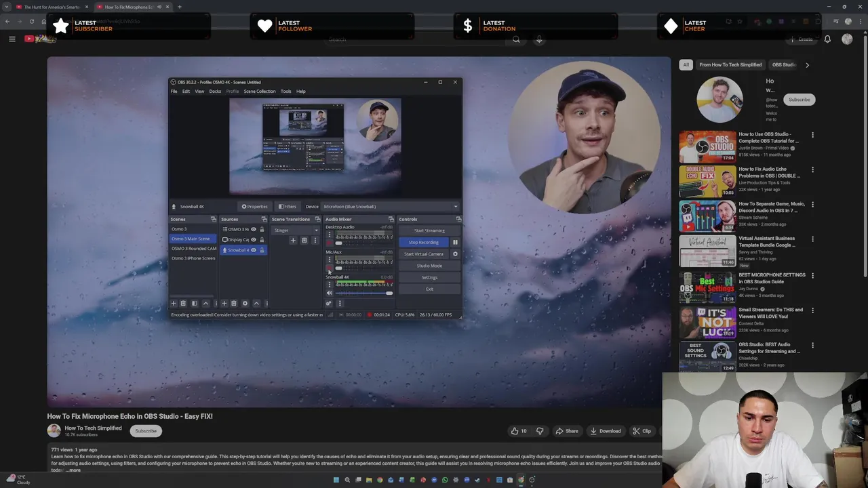
Task: Add scene plus icon in OBS Scenes
Action: tap(174, 303)
